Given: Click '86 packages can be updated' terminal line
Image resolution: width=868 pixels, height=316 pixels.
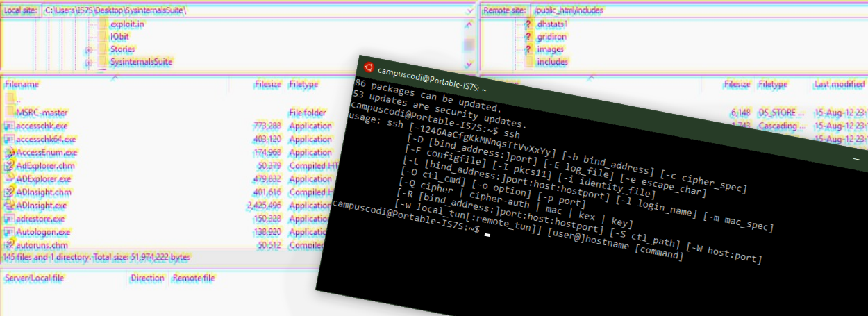Looking at the screenshot, I should (x=426, y=97).
